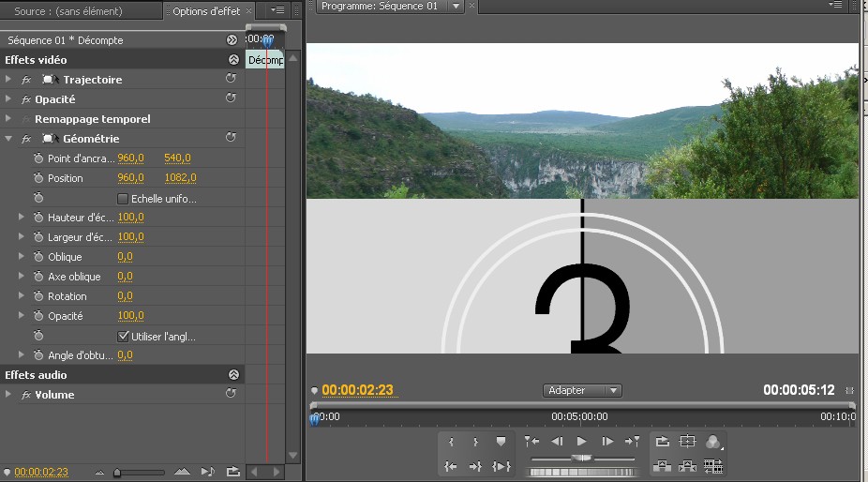Open the Adapter zoom dropdown
The image size is (868, 482).
point(582,391)
